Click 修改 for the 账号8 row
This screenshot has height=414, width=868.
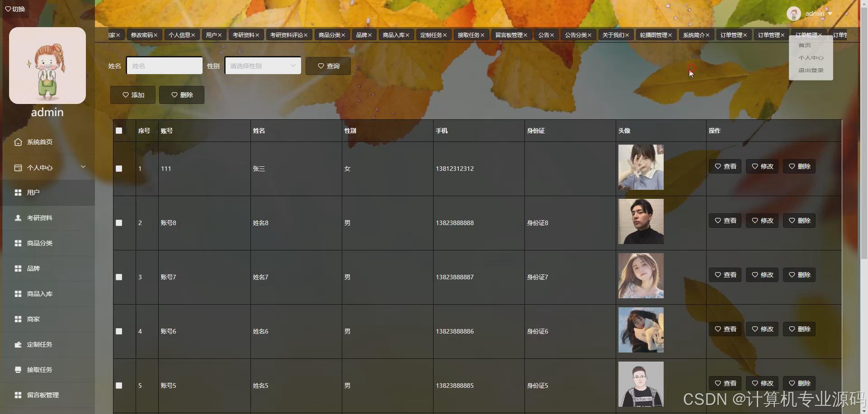coord(762,221)
